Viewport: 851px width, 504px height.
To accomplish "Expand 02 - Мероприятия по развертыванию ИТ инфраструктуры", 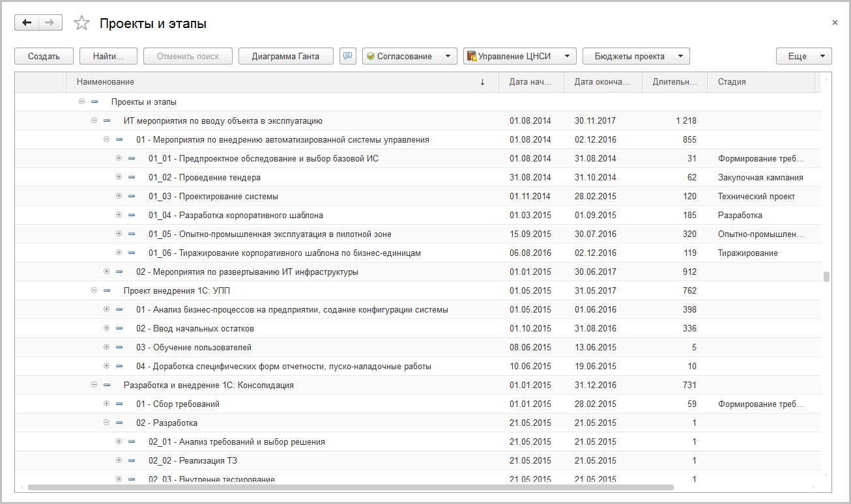I will point(106,272).
